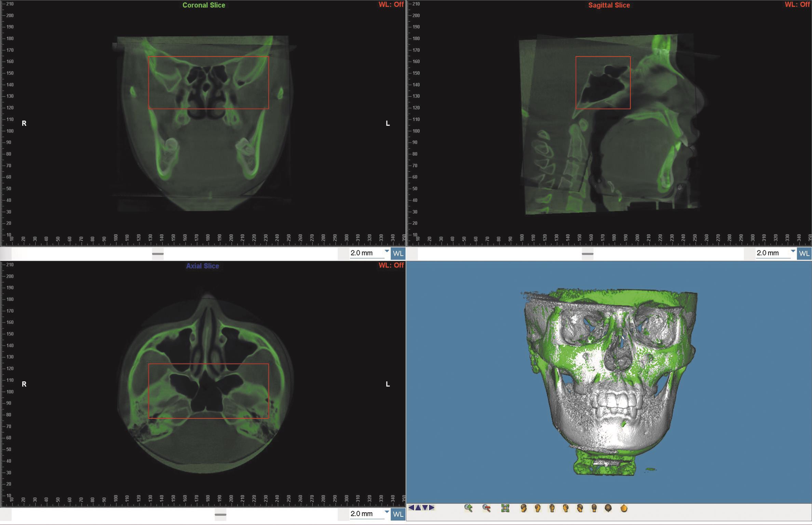Click the Coronal Slice slider handle
Image resolution: width=812 pixels, height=525 pixels.
click(x=158, y=254)
